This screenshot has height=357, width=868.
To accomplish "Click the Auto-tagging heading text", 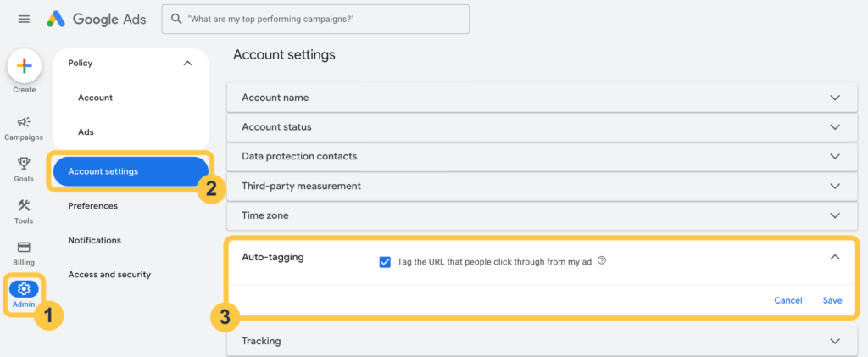I will pos(273,258).
